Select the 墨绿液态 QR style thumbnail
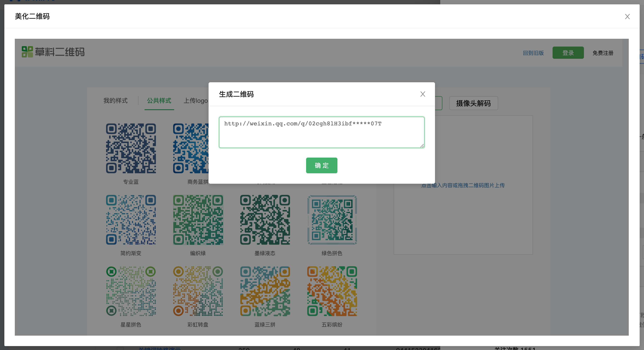The image size is (644, 350). [x=265, y=220]
